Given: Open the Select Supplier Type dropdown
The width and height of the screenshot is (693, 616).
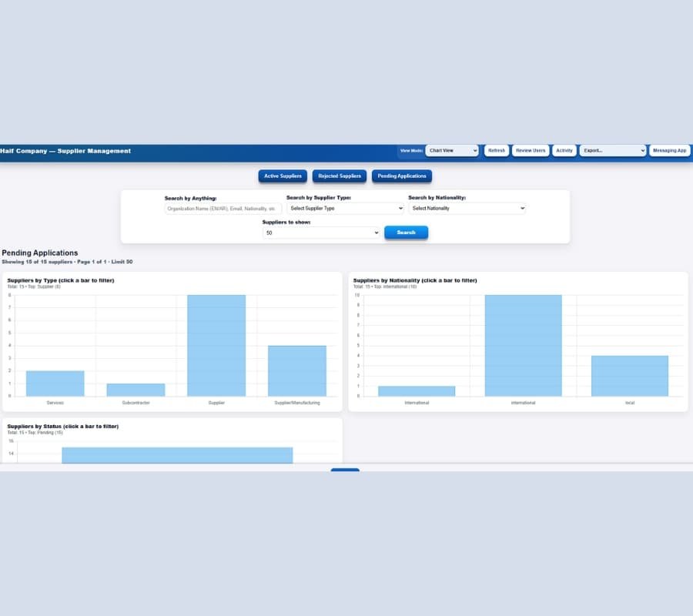Looking at the screenshot, I should click(x=344, y=208).
